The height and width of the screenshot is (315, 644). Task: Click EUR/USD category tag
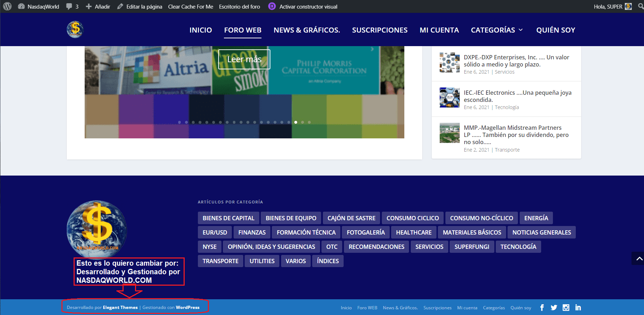pyautogui.click(x=215, y=232)
